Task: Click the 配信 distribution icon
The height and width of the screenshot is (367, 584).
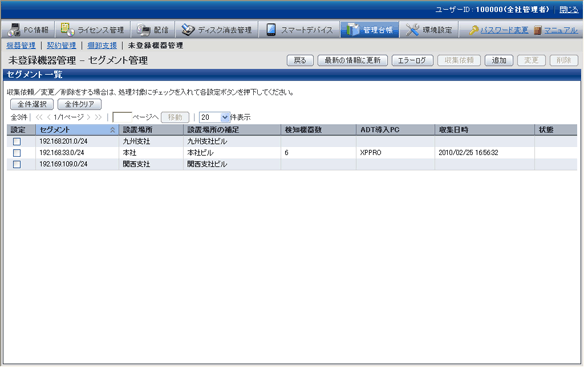Action: (x=143, y=30)
